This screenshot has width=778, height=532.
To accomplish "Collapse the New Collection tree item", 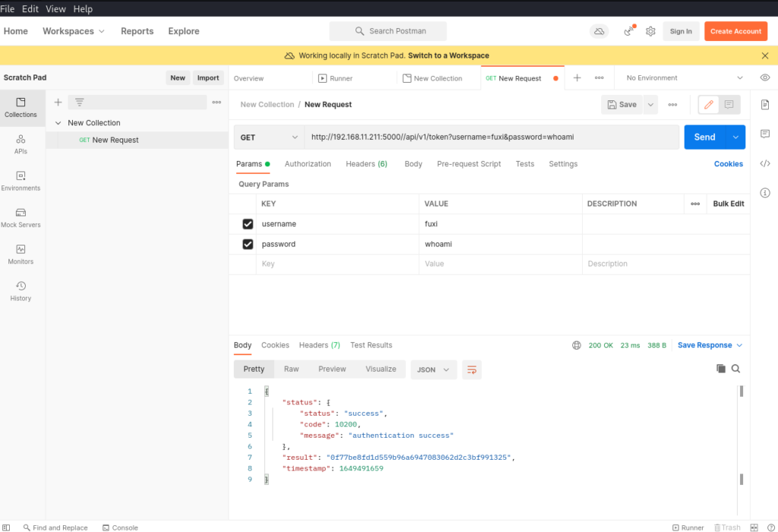I will pos(58,122).
